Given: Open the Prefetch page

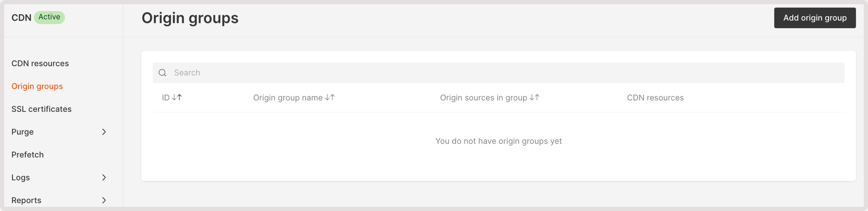Looking at the screenshot, I should point(27,154).
